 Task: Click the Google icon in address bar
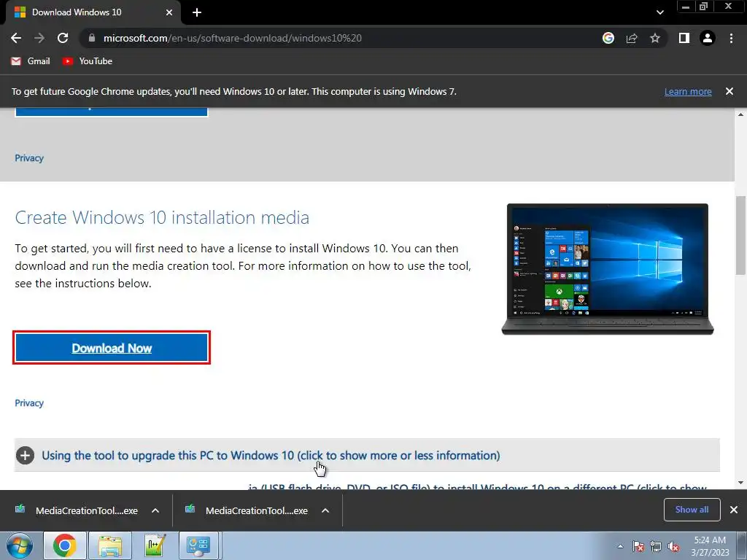pyautogui.click(x=608, y=38)
